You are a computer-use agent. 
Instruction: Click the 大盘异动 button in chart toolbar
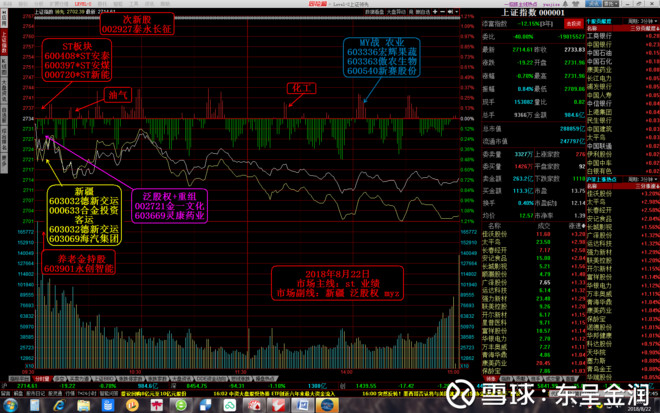coord(396,12)
